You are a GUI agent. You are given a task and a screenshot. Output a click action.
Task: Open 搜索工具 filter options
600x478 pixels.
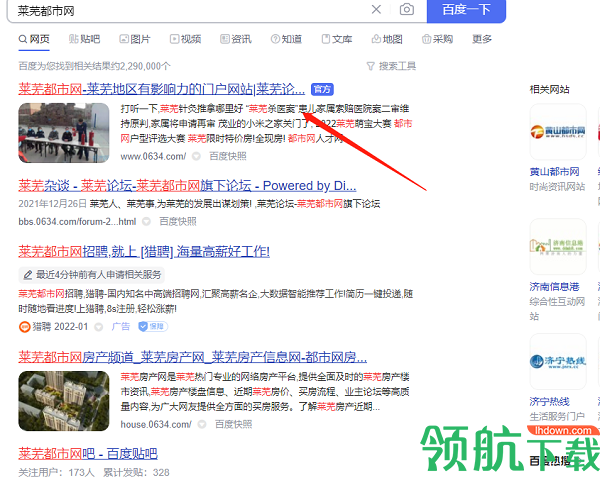[391, 66]
